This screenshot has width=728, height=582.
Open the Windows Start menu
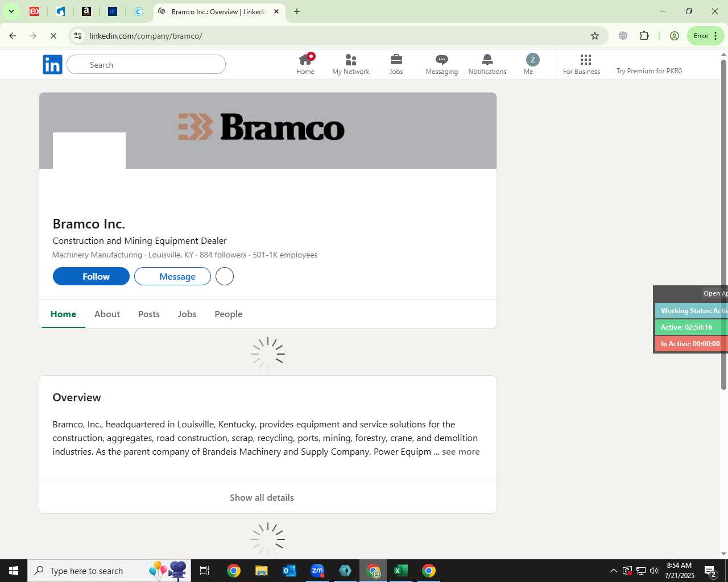coord(14,571)
